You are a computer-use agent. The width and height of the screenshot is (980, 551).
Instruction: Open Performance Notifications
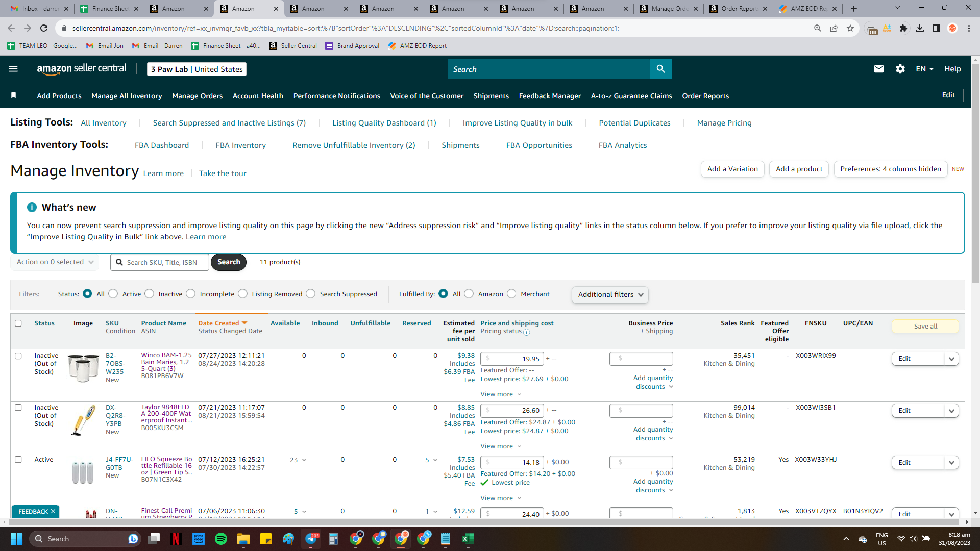[x=337, y=96]
